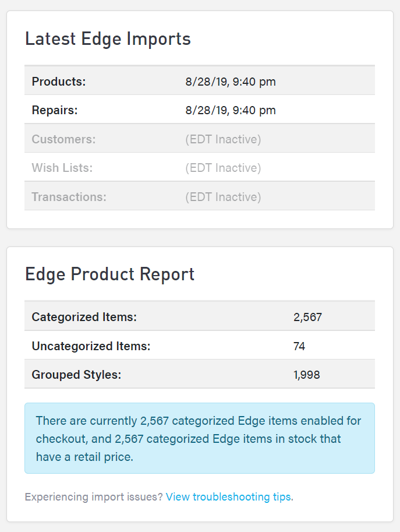
Task: Click the Edge Product Report heading
Action: pos(109,274)
